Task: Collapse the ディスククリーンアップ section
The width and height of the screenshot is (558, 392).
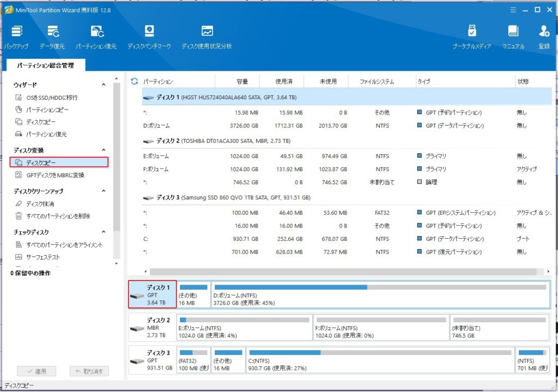Action: (104, 191)
